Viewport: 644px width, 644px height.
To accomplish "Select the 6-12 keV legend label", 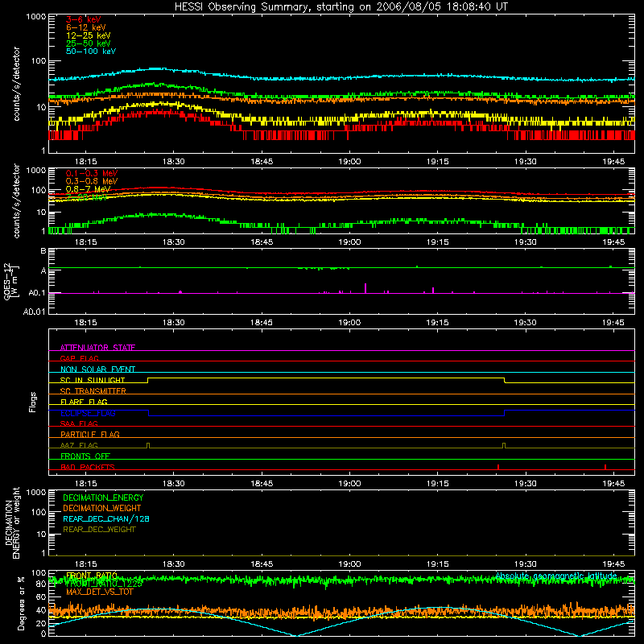I will click(x=86, y=27).
